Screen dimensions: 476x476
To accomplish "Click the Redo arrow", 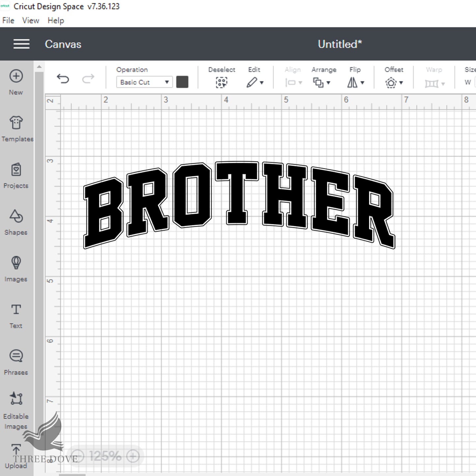I will 88,79.
